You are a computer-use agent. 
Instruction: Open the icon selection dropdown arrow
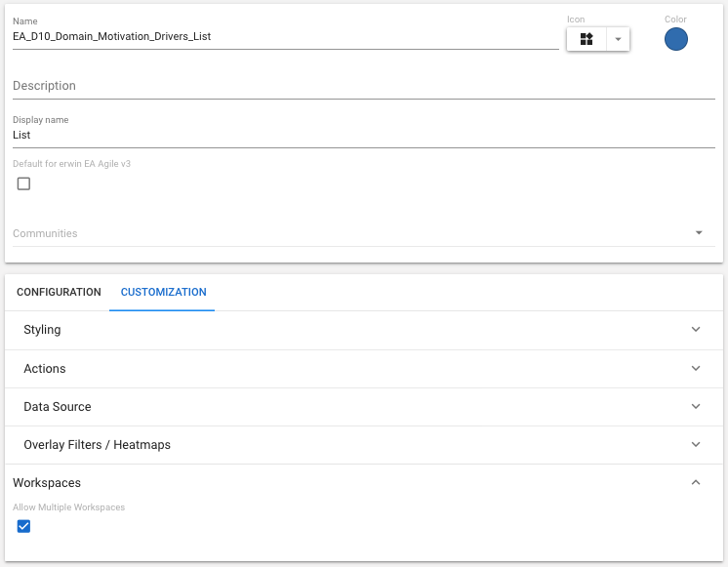[618, 39]
